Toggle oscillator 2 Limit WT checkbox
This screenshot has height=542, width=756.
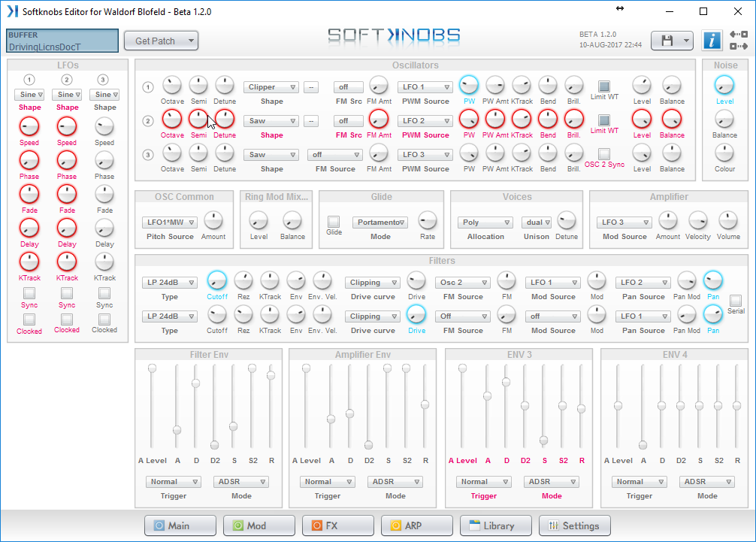(603, 120)
